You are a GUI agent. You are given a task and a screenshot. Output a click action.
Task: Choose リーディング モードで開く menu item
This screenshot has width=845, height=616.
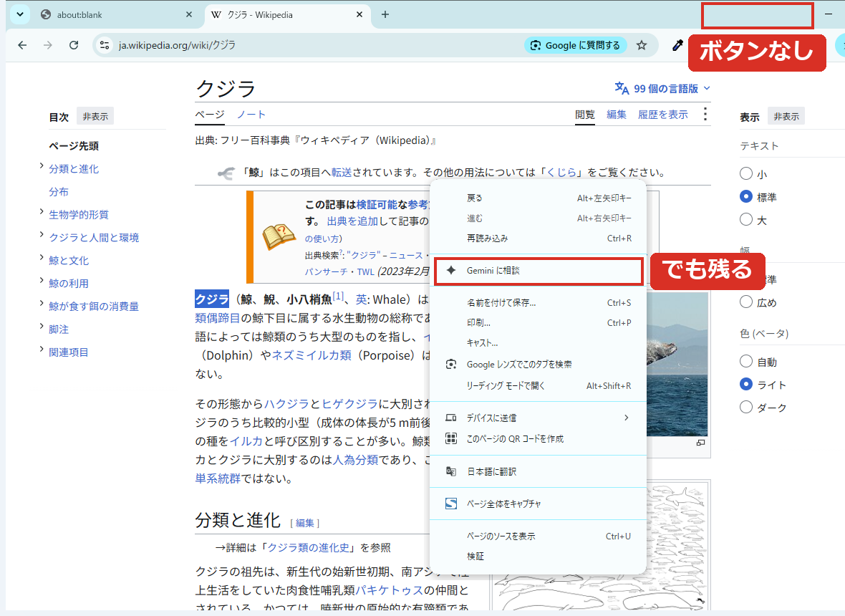pos(538,386)
